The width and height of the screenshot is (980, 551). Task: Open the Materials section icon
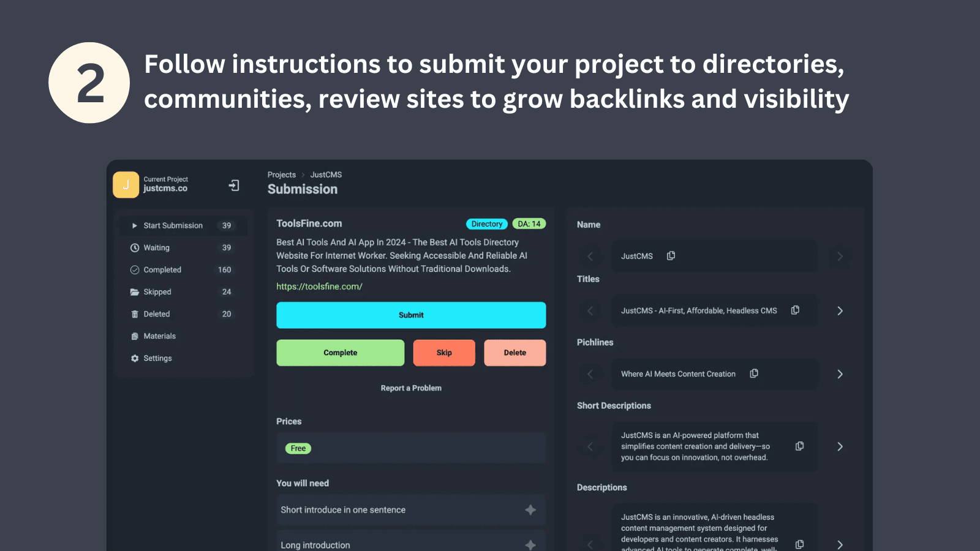coord(135,335)
